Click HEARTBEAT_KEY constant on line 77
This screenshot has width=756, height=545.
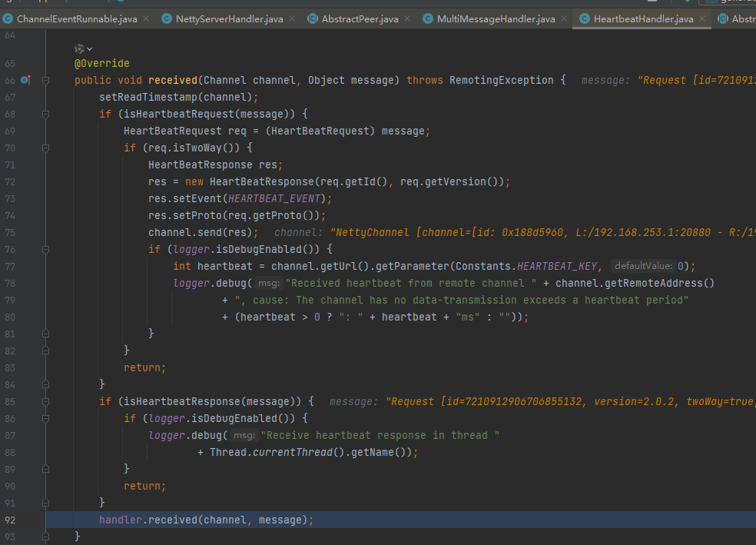557,266
